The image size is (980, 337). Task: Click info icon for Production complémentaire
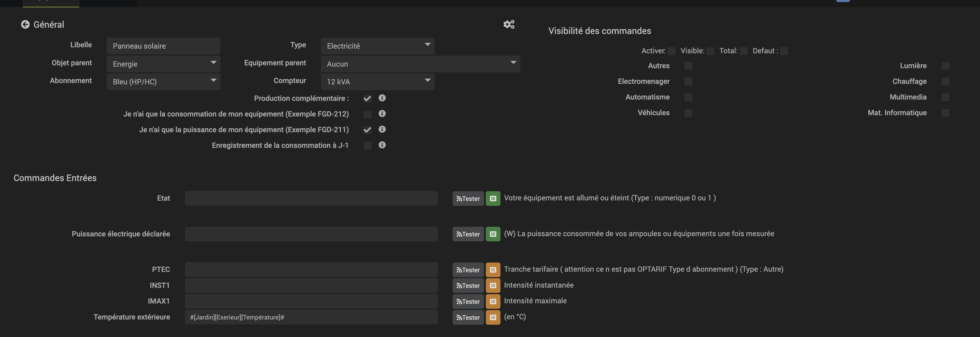382,98
